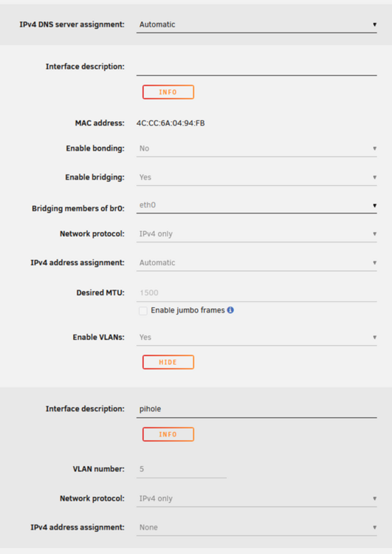Open IPv4 DNS server assignment dropdown
Image resolution: width=392 pixels, height=554 pixels.
tap(256, 24)
